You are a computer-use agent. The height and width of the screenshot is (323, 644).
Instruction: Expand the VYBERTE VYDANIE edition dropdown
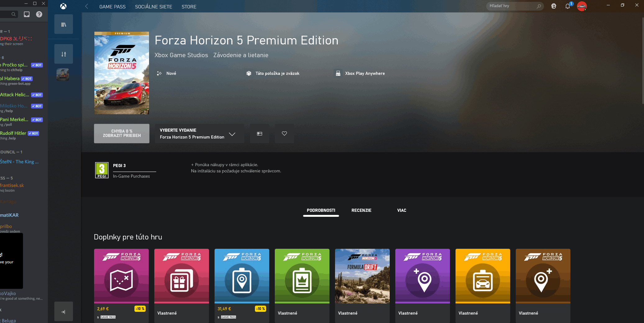[x=200, y=134]
